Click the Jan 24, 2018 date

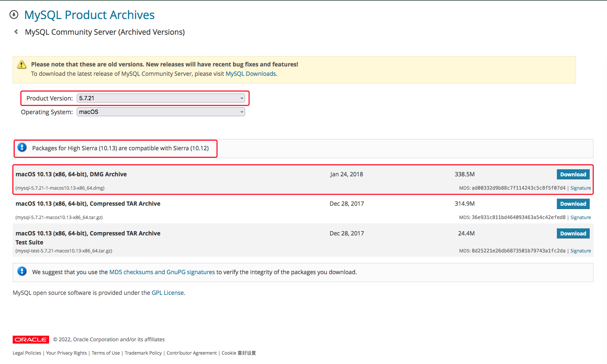(x=347, y=174)
